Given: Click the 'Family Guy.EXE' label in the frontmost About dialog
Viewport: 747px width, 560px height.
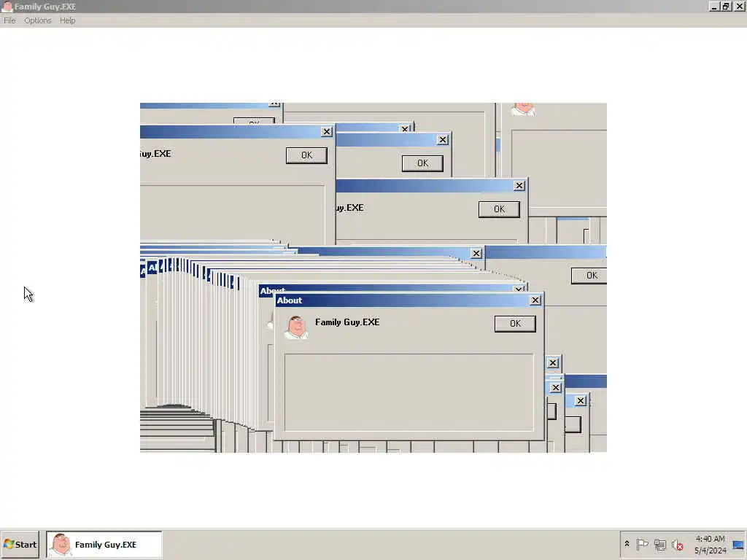Looking at the screenshot, I should click(347, 322).
